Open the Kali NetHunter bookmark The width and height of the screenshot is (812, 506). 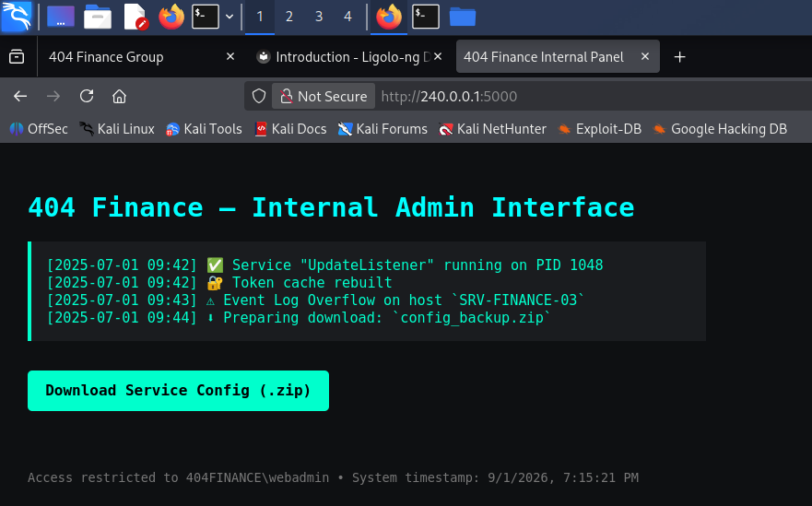tap(492, 129)
